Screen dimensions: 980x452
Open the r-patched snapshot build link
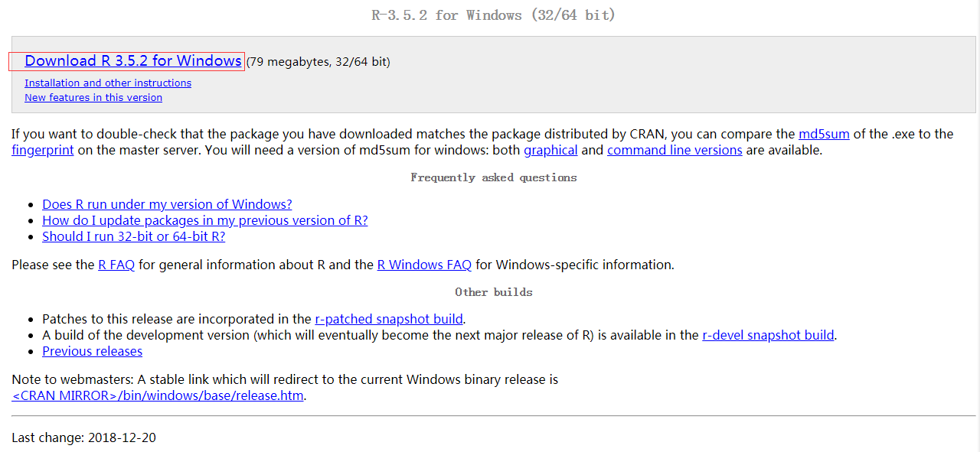(x=389, y=319)
